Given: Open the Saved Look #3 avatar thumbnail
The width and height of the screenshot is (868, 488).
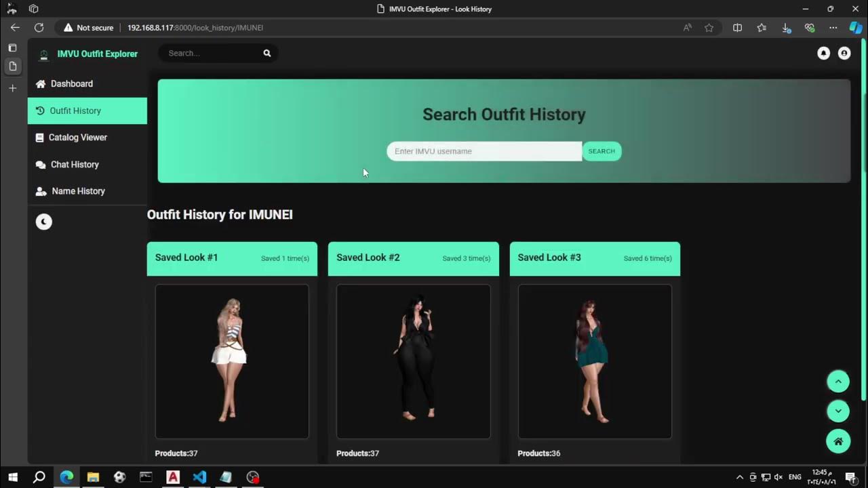Looking at the screenshot, I should pyautogui.click(x=595, y=361).
